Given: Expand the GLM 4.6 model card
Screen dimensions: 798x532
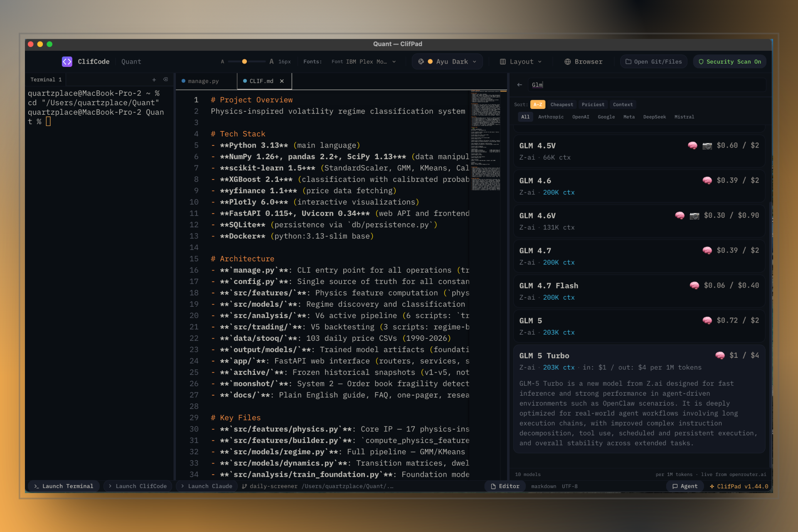Looking at the screenshot, I should tap(639, 186).
